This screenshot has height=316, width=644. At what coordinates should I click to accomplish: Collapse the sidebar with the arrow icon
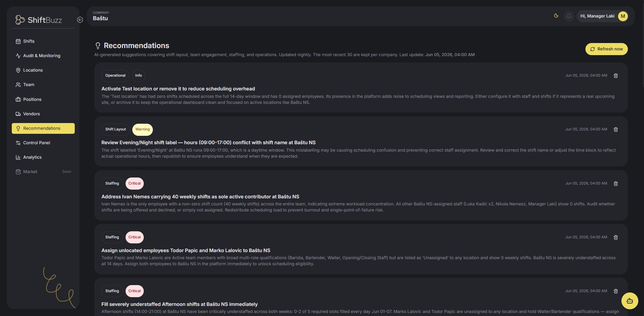(x=80, y=20)
